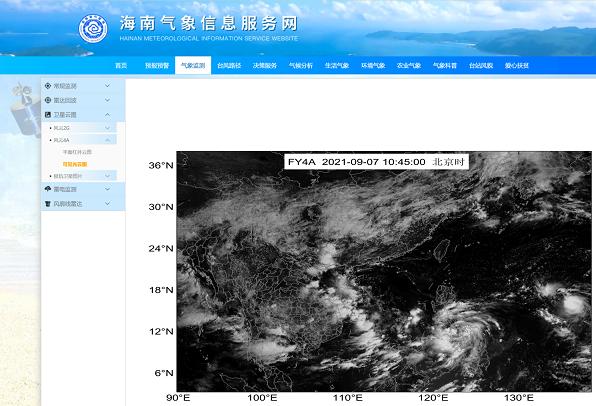Select the 气候分析 navigation tab
The height and width of the screenshot is (406, 596).
tap(301, 65)
